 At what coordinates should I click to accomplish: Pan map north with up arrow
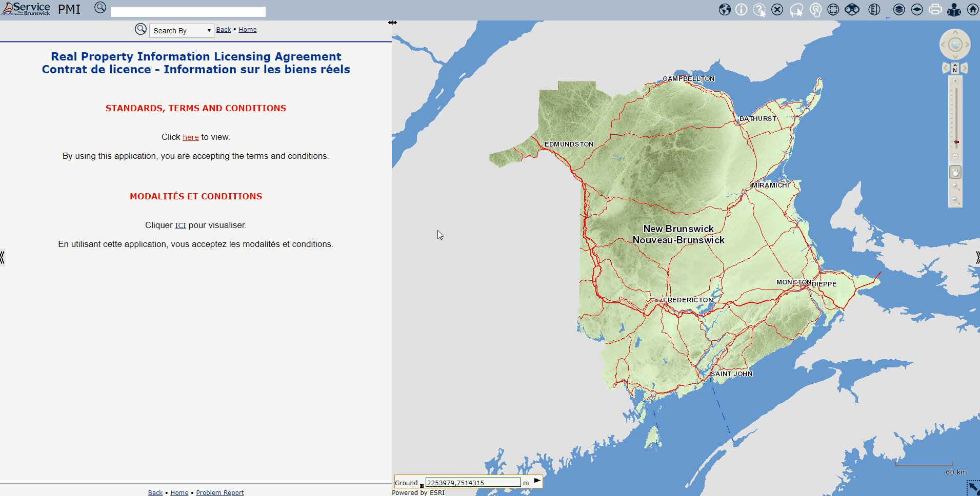[x=955, y=33]
